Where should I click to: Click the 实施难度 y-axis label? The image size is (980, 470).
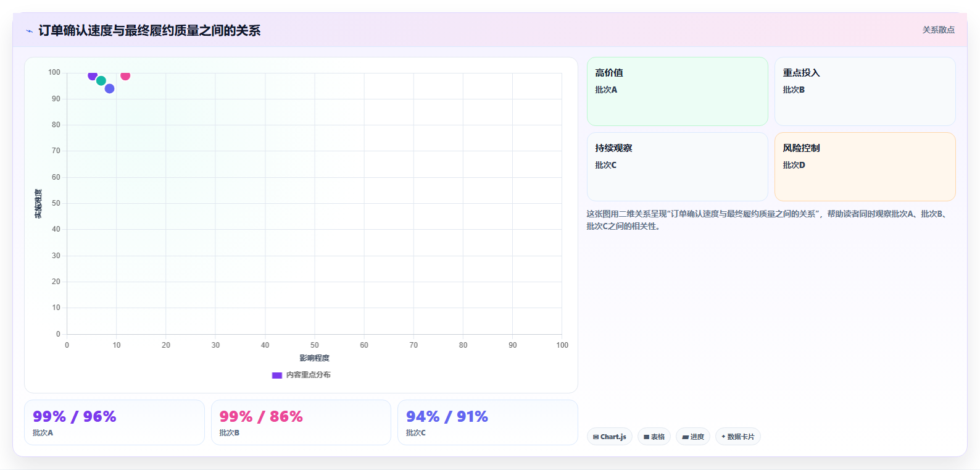tap(38, 204)
